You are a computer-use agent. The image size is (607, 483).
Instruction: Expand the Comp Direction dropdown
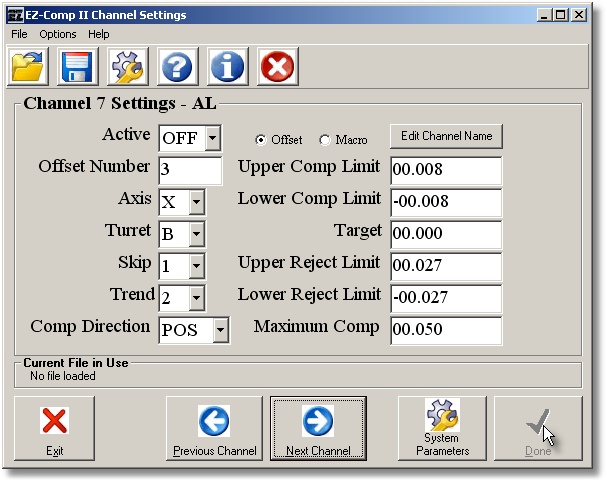coord(220,330)
